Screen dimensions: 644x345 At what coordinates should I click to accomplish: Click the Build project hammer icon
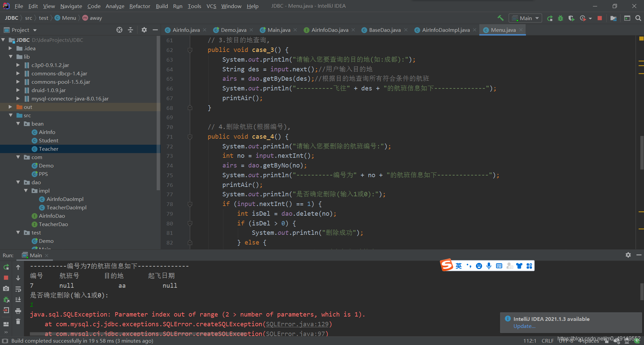tap(500, 18)
